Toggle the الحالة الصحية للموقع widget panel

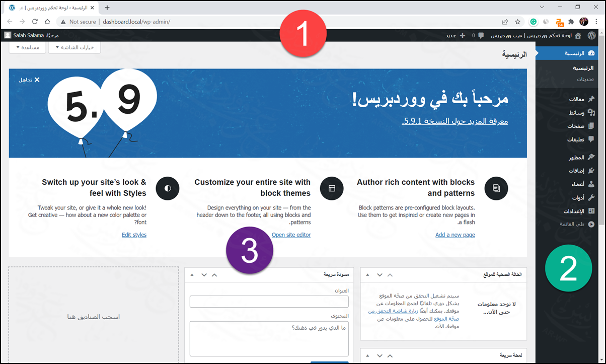pos(367,275)
